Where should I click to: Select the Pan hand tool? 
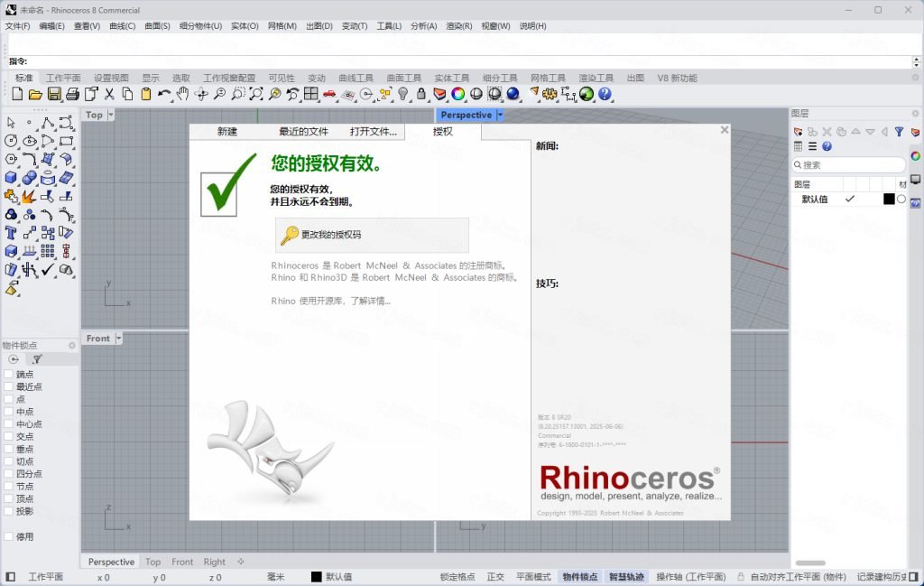tap(182, 94)
